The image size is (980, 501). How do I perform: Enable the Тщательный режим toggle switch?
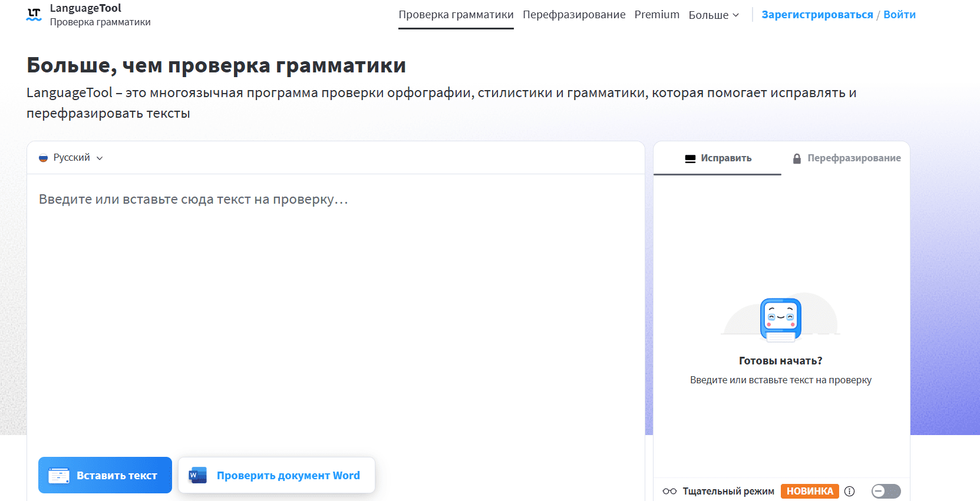pos(886,491)
